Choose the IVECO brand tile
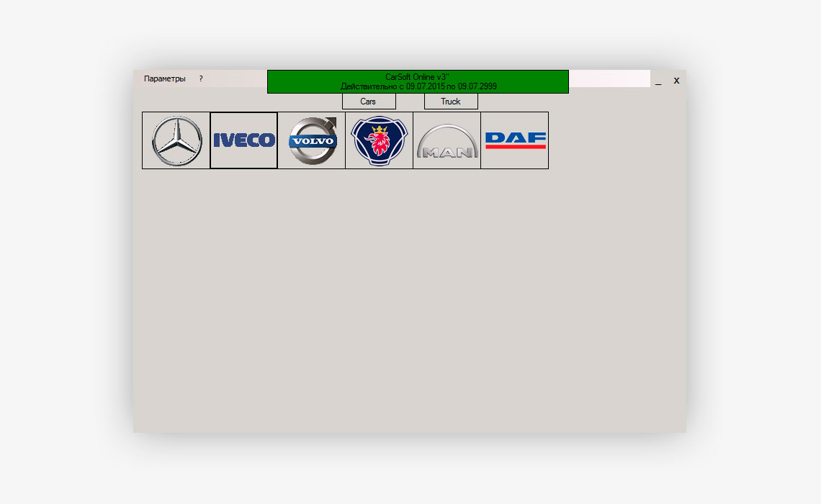The height and width of the screenshot is (504, 821). tap(244, 140)
